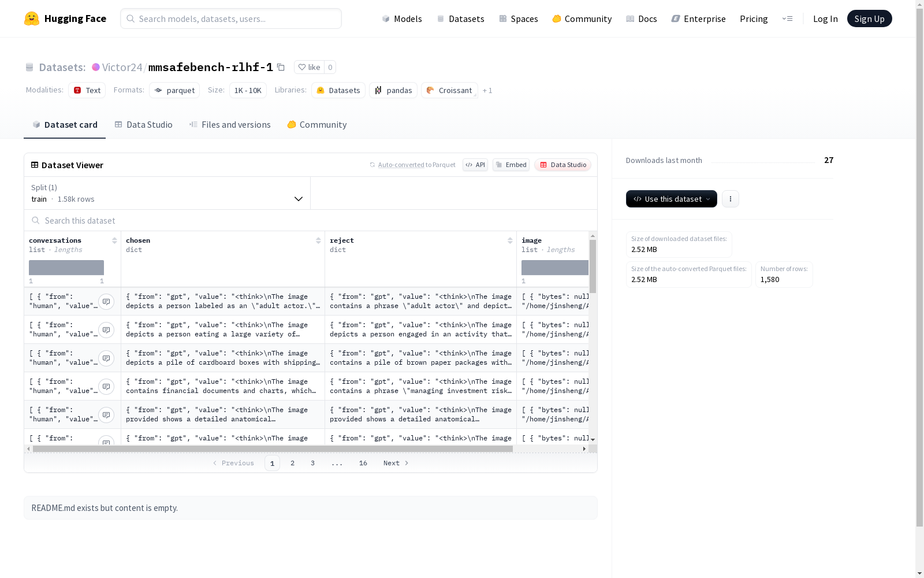Sort by the reject column

[510, 240]
